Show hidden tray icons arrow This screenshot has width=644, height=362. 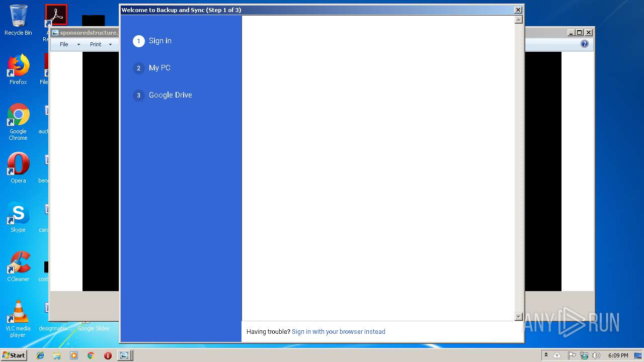pos(546,355)
